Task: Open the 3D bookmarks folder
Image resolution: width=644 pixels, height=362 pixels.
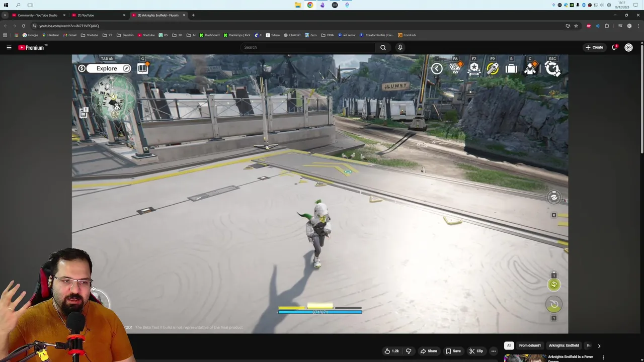Action: 177,35
